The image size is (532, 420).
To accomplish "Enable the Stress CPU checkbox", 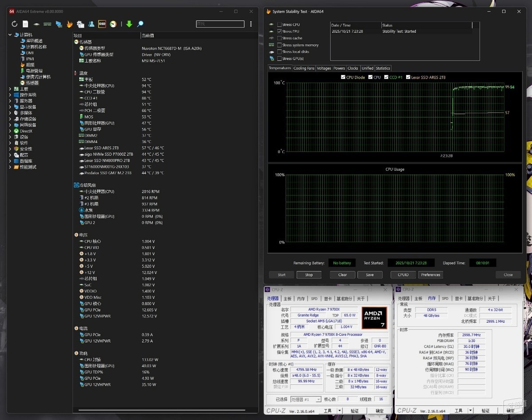I will coord(279,25).
